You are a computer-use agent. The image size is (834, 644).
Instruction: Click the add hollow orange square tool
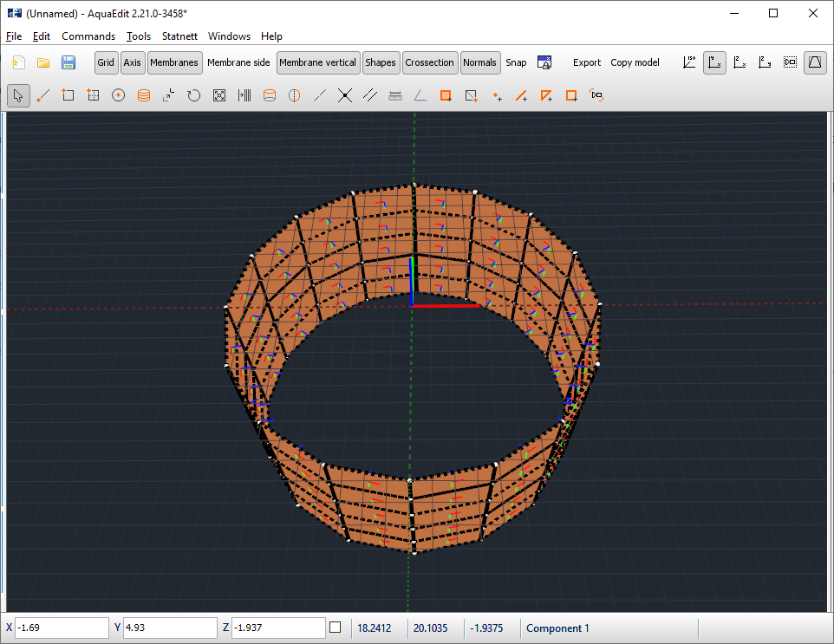coord(571,95)
